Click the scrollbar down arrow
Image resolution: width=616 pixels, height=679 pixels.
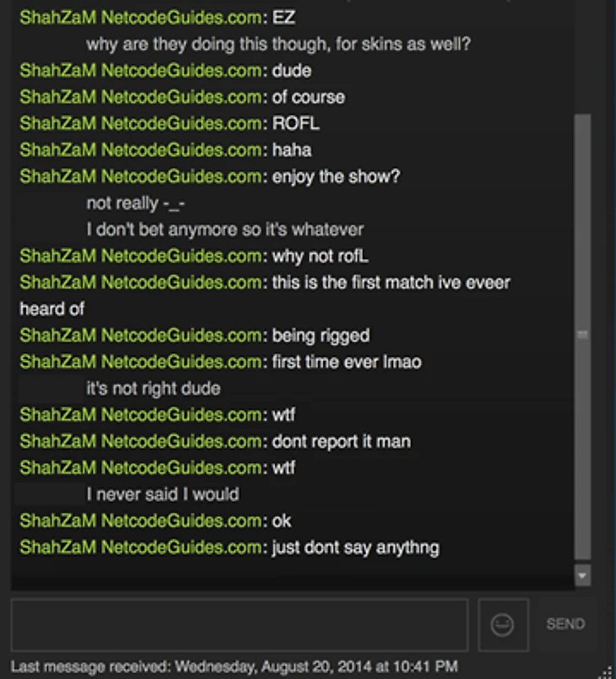click(582, 575)
